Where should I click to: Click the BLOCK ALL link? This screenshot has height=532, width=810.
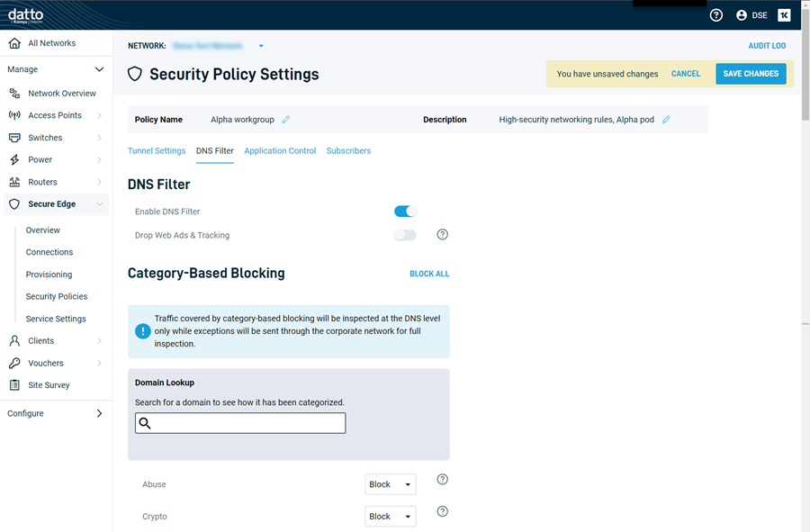coord(429,273)
